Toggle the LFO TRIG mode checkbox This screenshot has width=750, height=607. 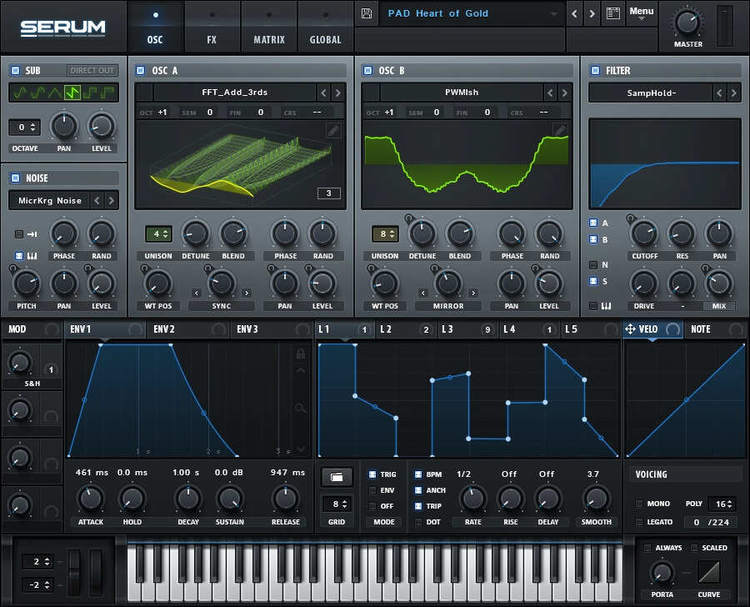[373, 475]
